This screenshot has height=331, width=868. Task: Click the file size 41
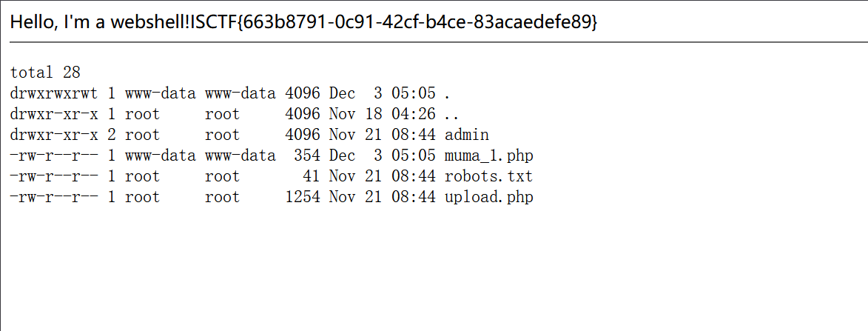point(312,176)
